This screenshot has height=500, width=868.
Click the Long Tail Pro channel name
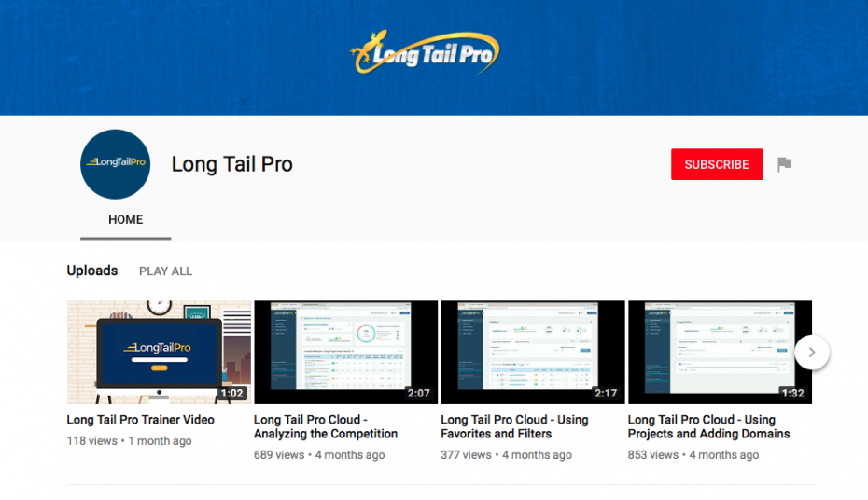pos(231,164)
